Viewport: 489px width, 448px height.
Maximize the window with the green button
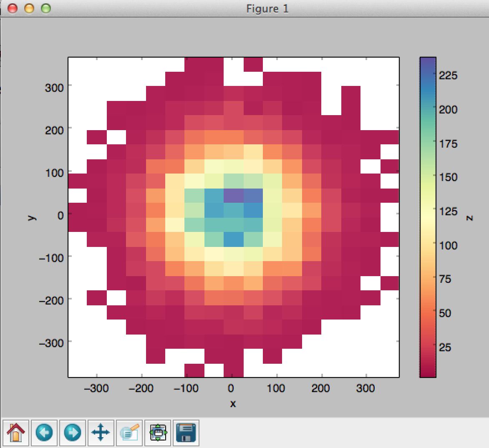(x=45, y=8)
